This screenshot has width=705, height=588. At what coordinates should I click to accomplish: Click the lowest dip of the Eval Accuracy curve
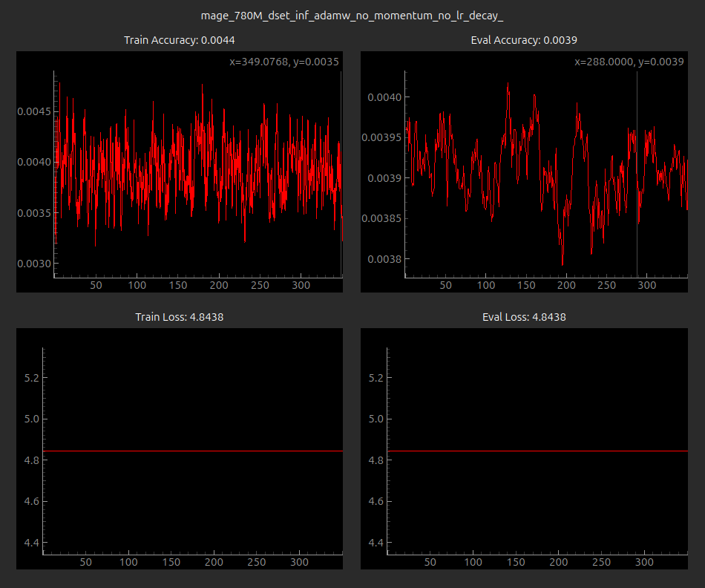point(563,264)
